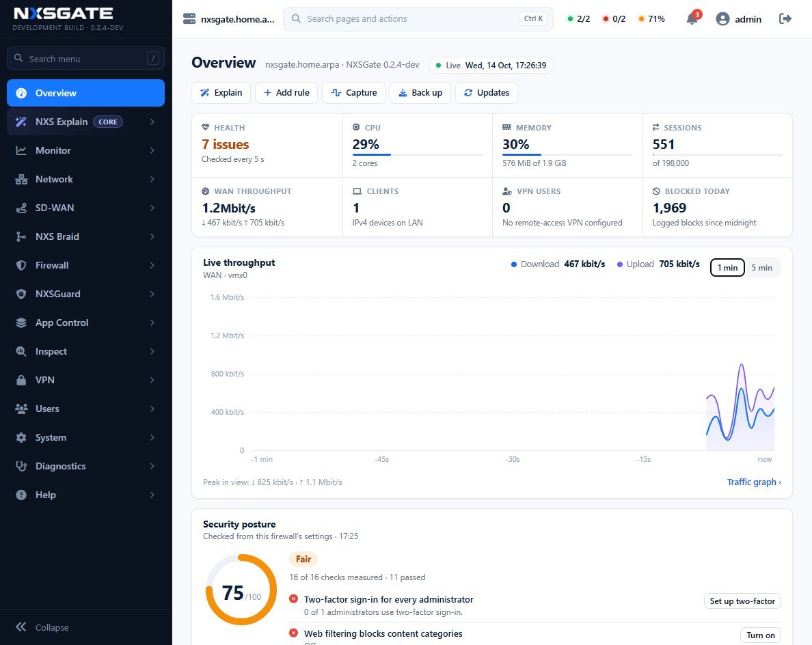Click the Monitor chart icon
The height and width of the screenshot is (645, 812).
point(21,150)
